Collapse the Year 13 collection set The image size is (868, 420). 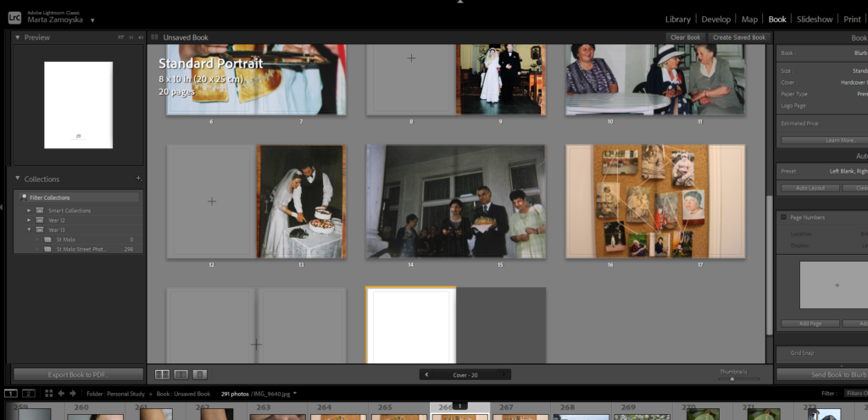pos(30,229)
